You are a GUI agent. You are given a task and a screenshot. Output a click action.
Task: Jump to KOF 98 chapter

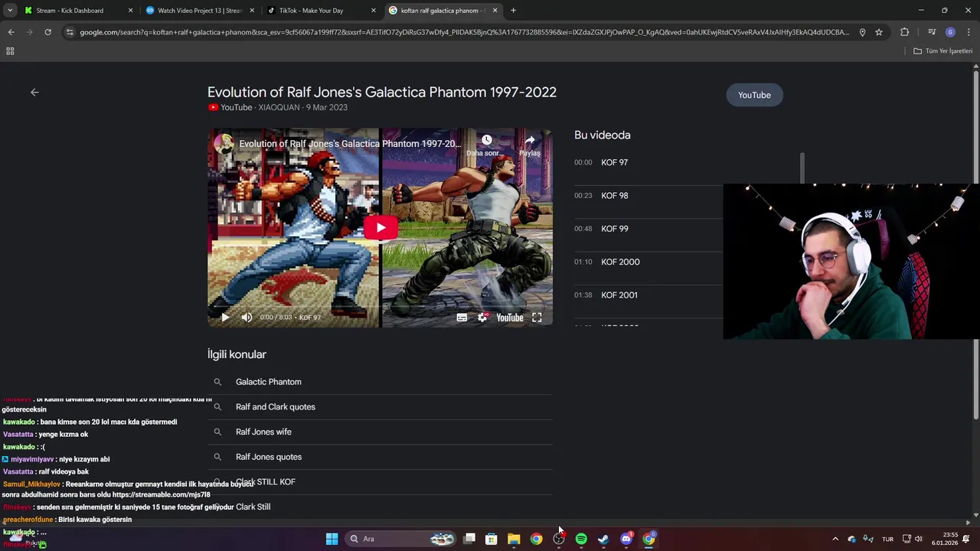[x=648, y=195]
